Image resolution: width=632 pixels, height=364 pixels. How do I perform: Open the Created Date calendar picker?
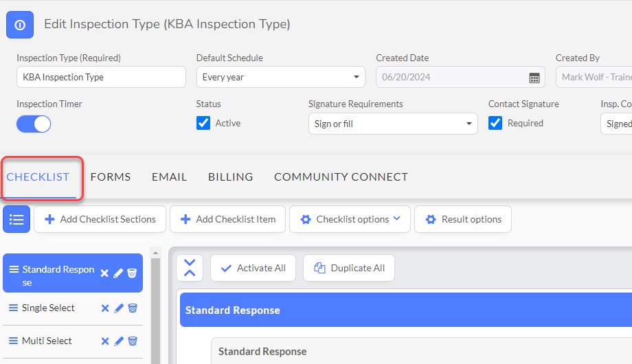coord(534,78)
